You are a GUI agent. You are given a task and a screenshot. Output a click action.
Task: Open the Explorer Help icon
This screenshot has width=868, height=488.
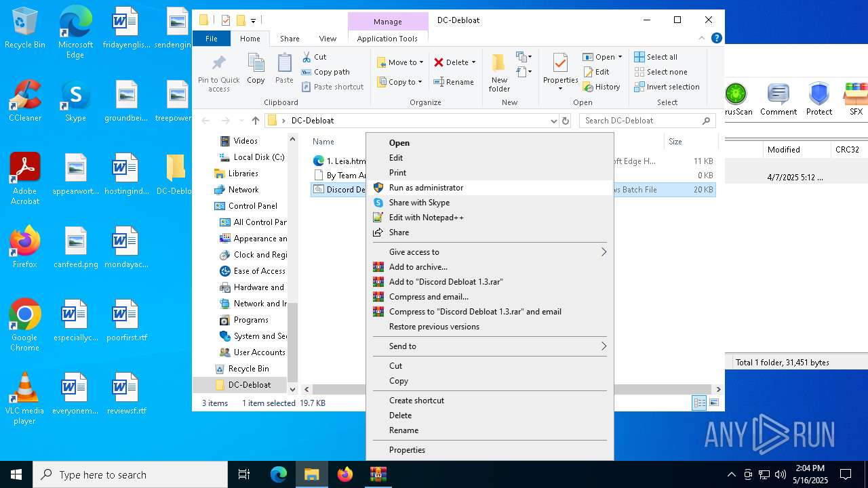tap(716, 38)
